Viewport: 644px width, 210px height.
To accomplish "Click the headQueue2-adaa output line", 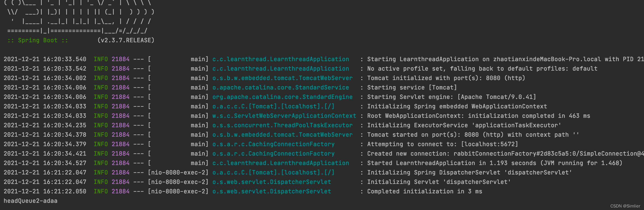I will pos(31,201).
